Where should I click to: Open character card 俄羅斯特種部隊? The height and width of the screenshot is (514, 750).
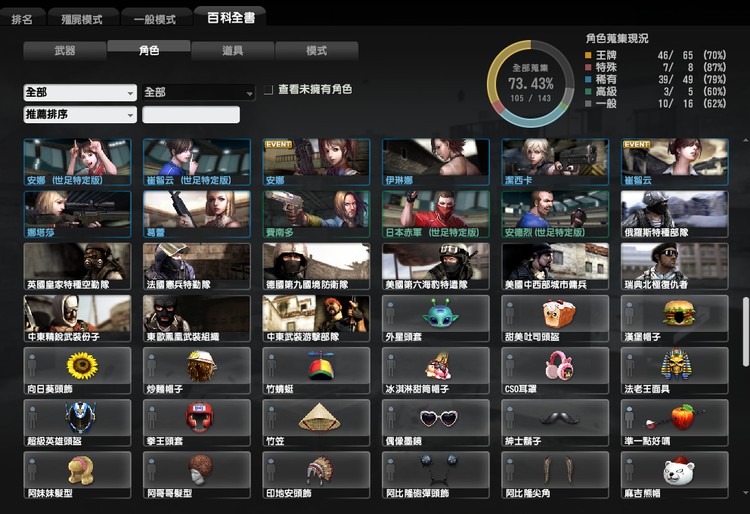674,214
